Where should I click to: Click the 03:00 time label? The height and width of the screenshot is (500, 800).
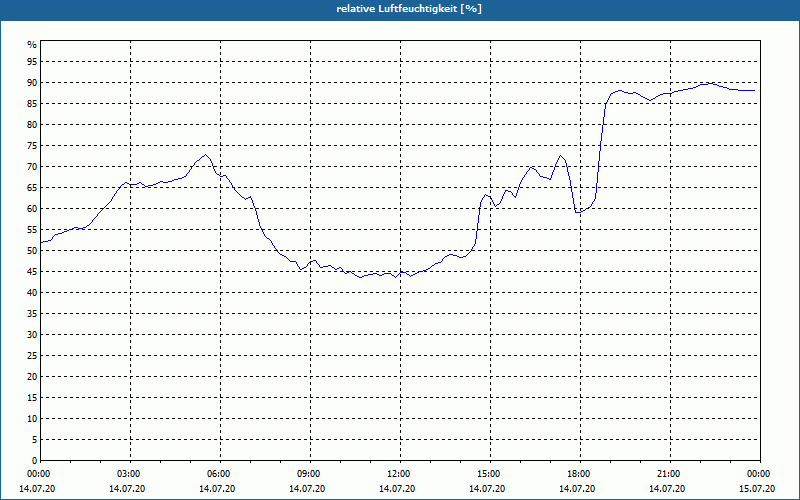tap(130, 474)
